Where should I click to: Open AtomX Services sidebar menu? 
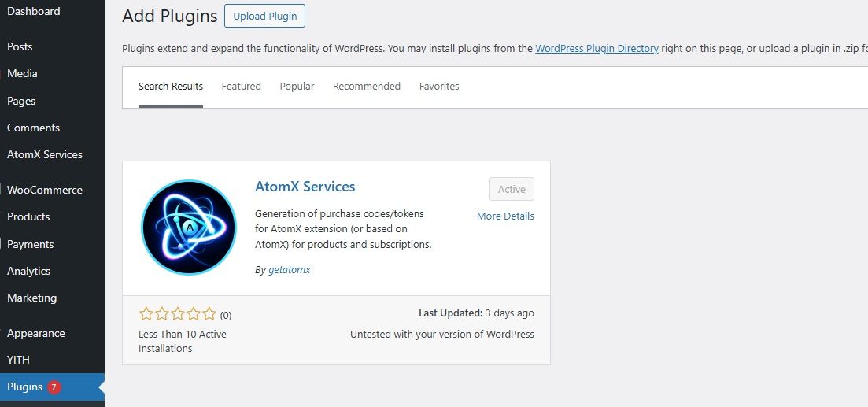pos(45,155)
